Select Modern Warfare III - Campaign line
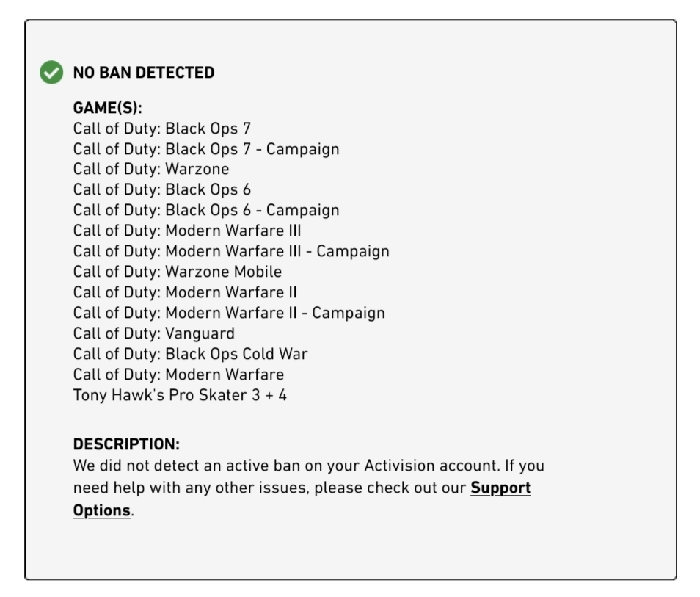 (231, 251)
